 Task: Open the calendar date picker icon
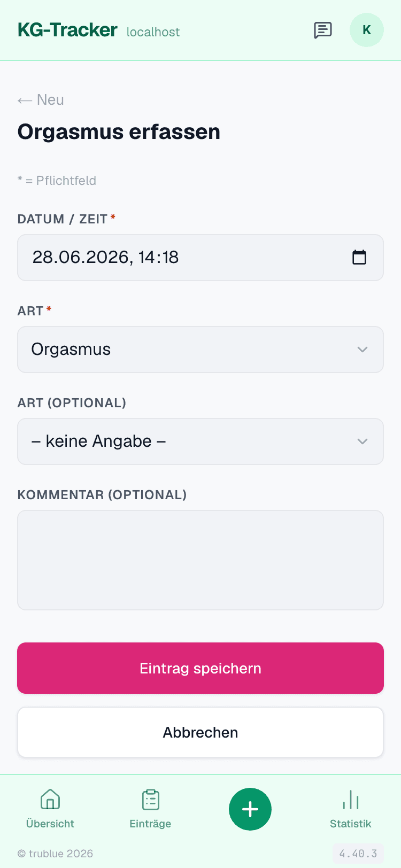point(359,258)
